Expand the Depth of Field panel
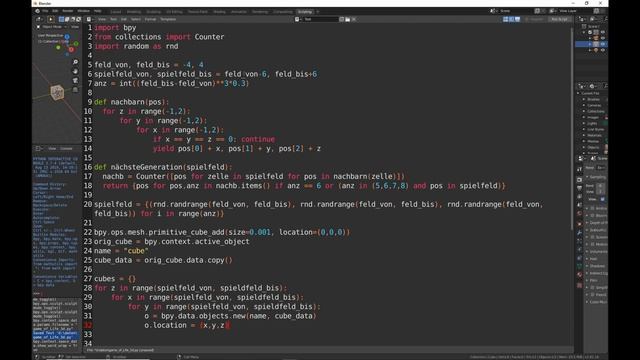640x360 pixels. pos(597,223)
